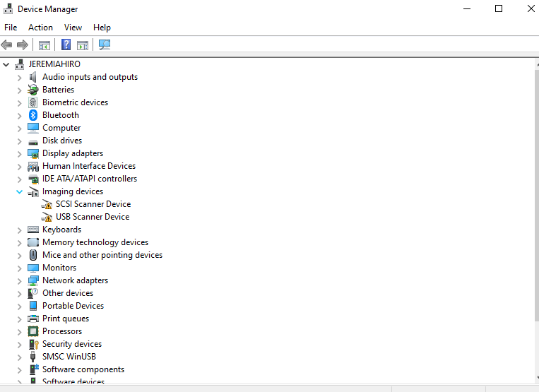Click the Other devices question-mark icon
This screenshot has height=392, width=539.
pos(33,293)
